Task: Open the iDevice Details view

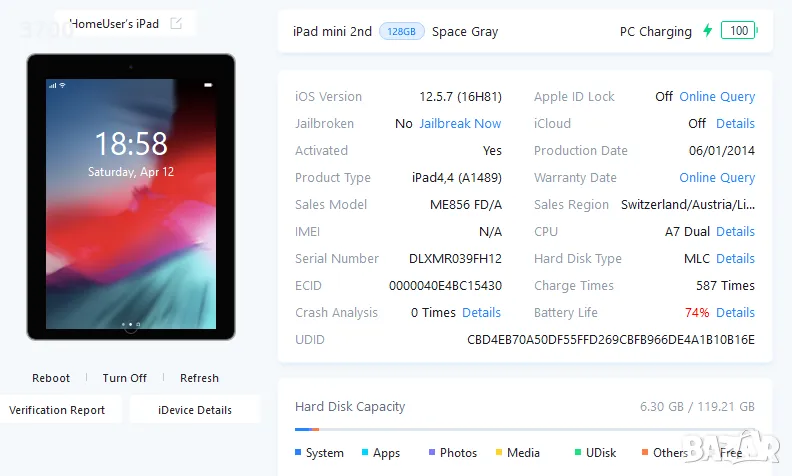Action: coord(195,410)
